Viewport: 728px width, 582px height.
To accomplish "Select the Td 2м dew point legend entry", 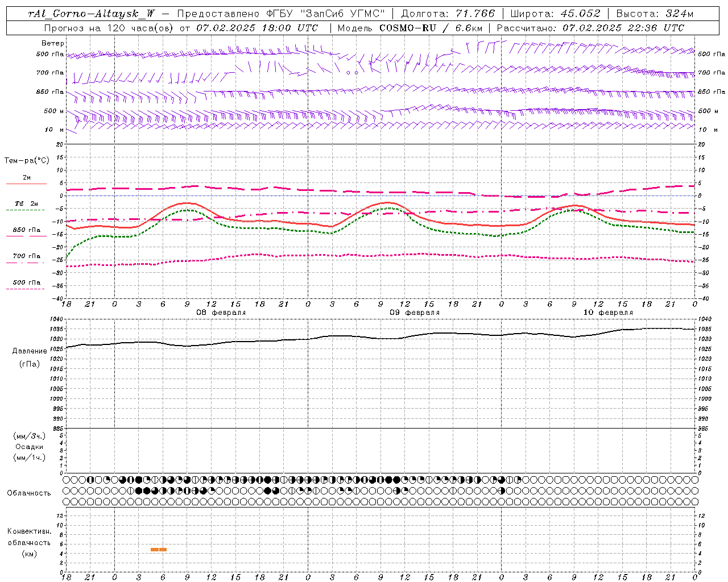I will click(x=27, y=203).
